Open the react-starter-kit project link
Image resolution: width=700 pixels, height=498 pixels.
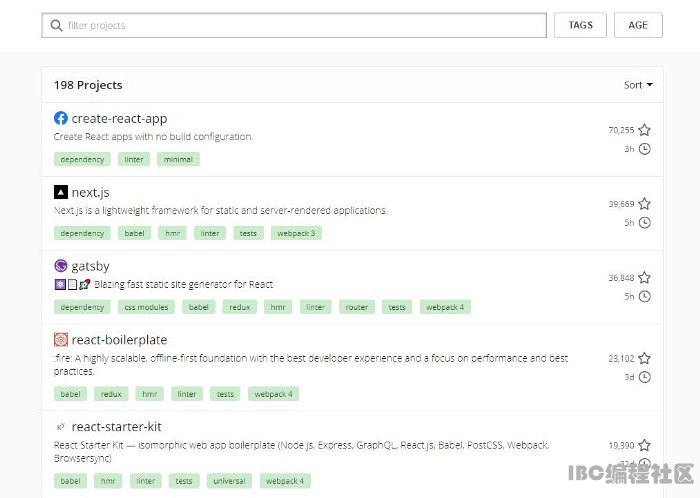pyautogui.click(x=117, y=427)
